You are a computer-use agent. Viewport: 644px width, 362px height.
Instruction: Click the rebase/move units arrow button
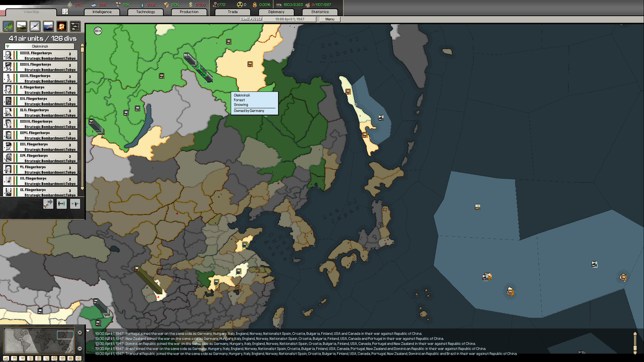coord(48,204)
